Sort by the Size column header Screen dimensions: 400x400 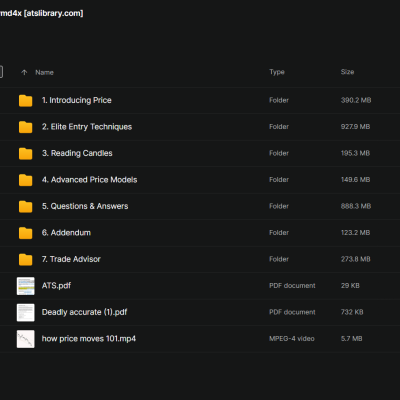click(x=347, y=72)
